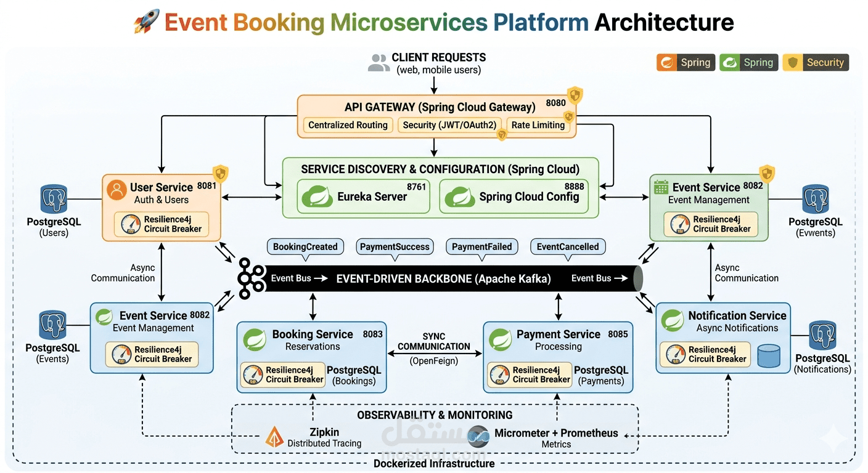Select the BookingCreated event tag
The height and width of the screenshot is (473, 868).
coord(305,247)
